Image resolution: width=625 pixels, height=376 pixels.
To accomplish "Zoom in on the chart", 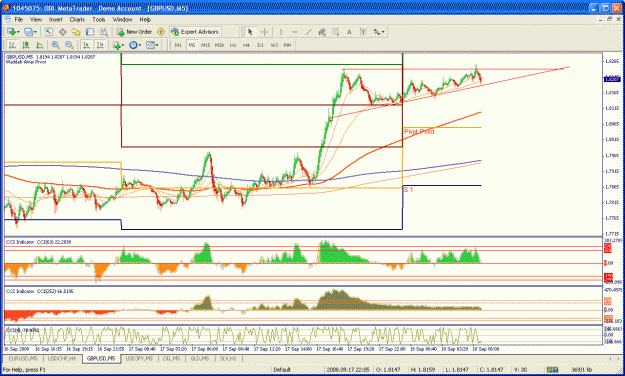I will [x=55, y=45].
